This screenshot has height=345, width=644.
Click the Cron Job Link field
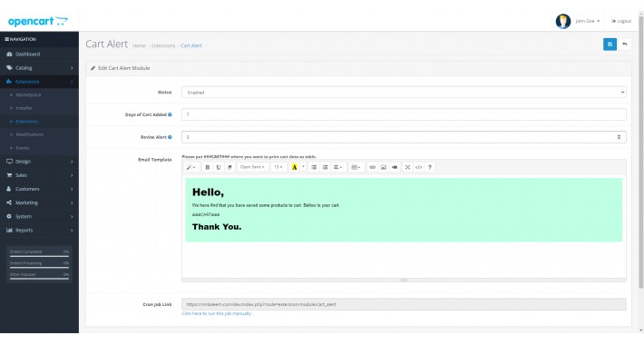coord(404,304)
